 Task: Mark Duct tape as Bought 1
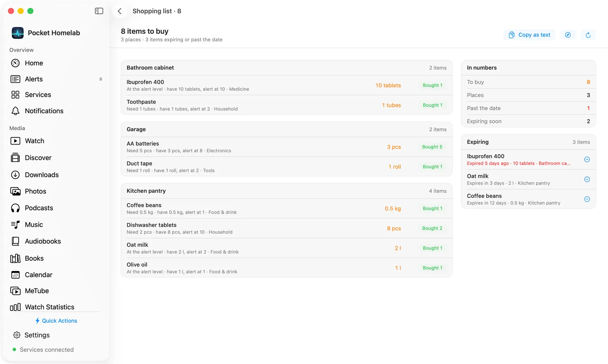click(x=432, y=167)
